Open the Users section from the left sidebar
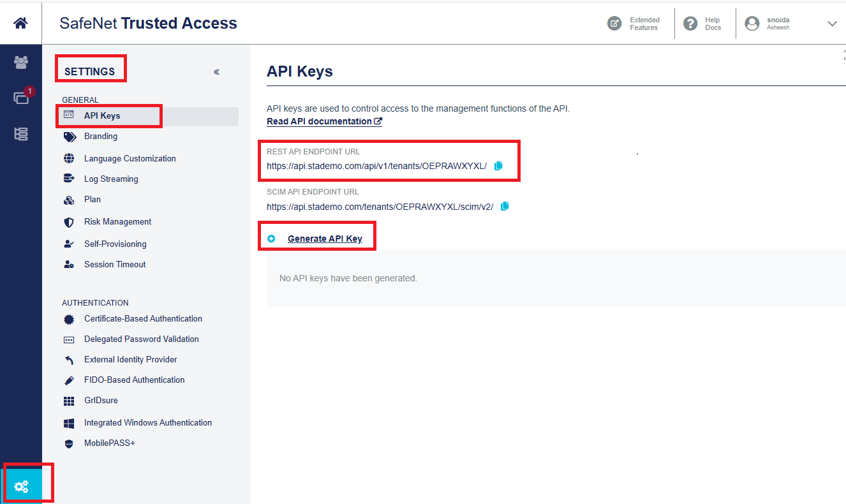The image size is (846, 504). (x=21, y=63)
